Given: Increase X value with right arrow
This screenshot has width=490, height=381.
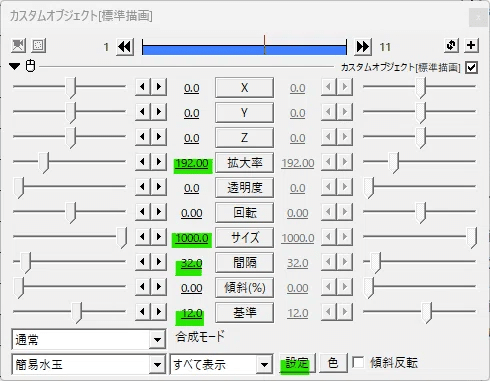Looking at the screenshot, I should point(159,87).
